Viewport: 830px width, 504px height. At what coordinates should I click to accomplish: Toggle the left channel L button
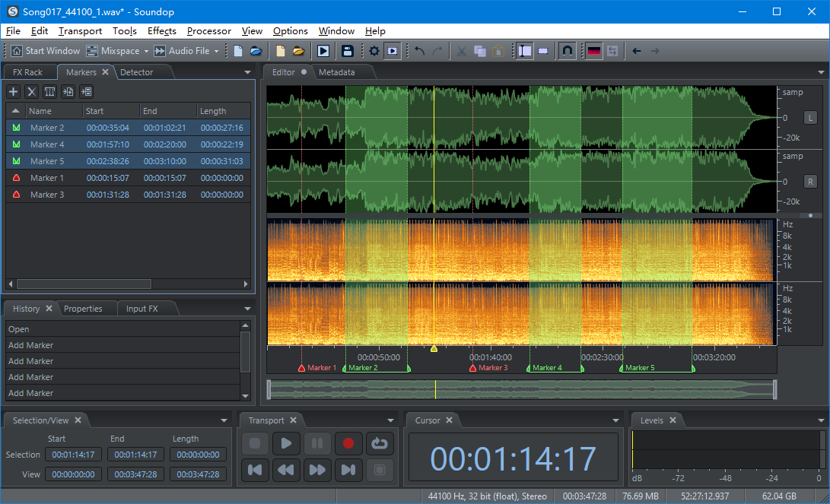coord(809,118)
